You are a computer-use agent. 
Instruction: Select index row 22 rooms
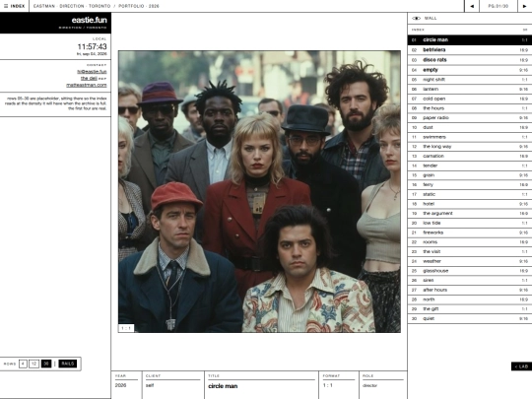pyautogui.click(x=470, y=242)
